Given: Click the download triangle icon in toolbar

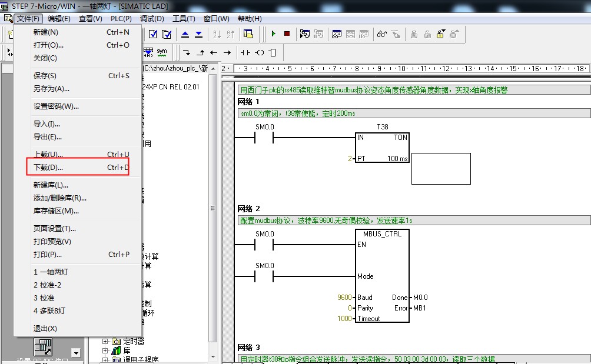Looking at the screenshot, I should click(198, 34).
